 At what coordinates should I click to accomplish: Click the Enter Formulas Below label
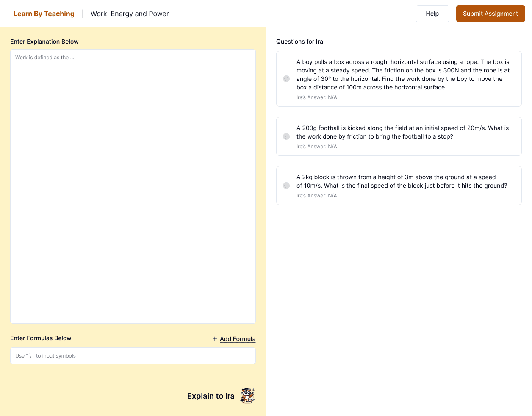[x=41, y=338]
